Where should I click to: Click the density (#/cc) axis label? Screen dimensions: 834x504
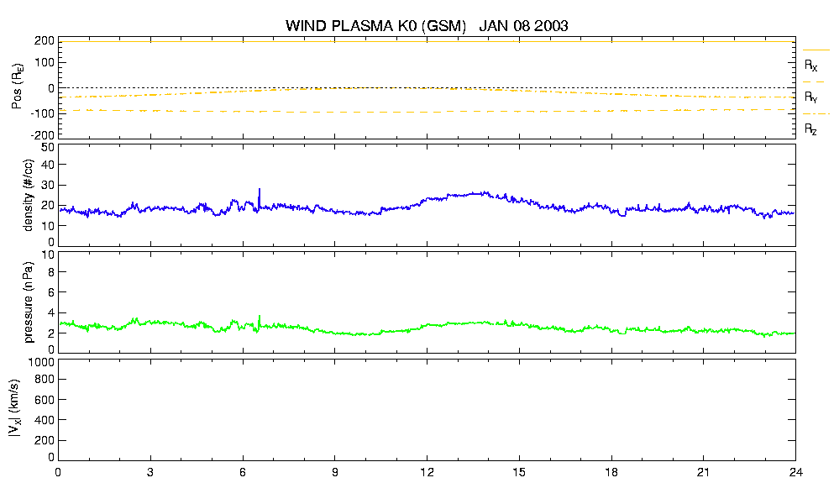29,196
